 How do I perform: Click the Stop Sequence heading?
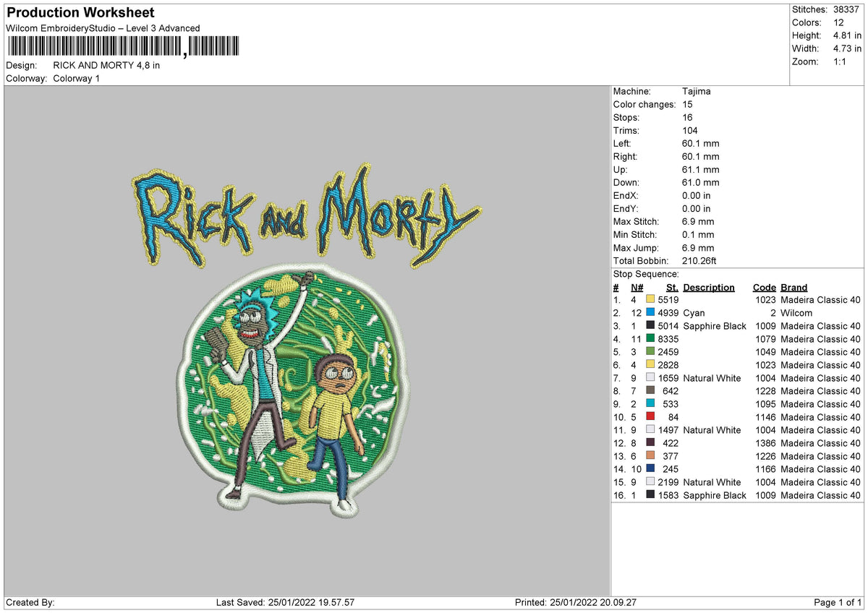click(646, 274)
